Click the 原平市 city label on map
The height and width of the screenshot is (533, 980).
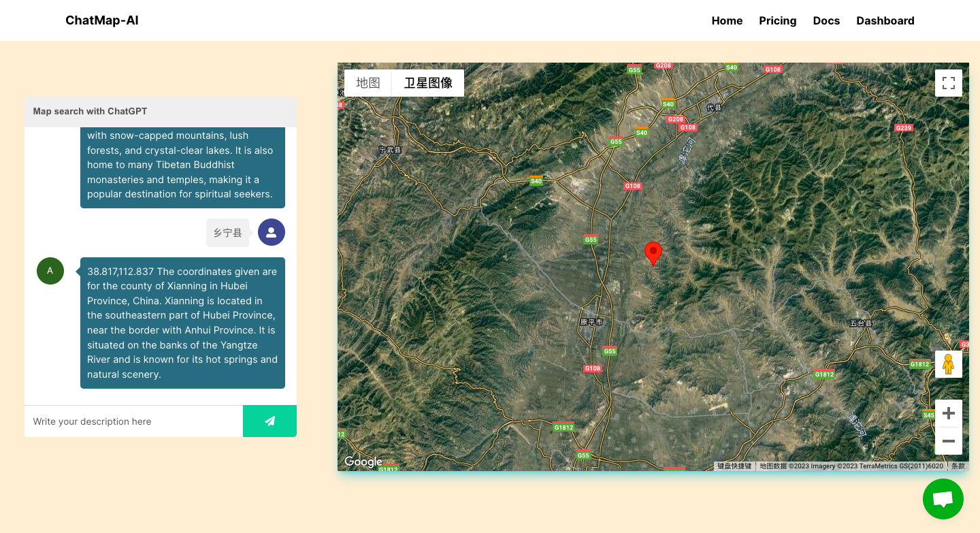point(591,322)
